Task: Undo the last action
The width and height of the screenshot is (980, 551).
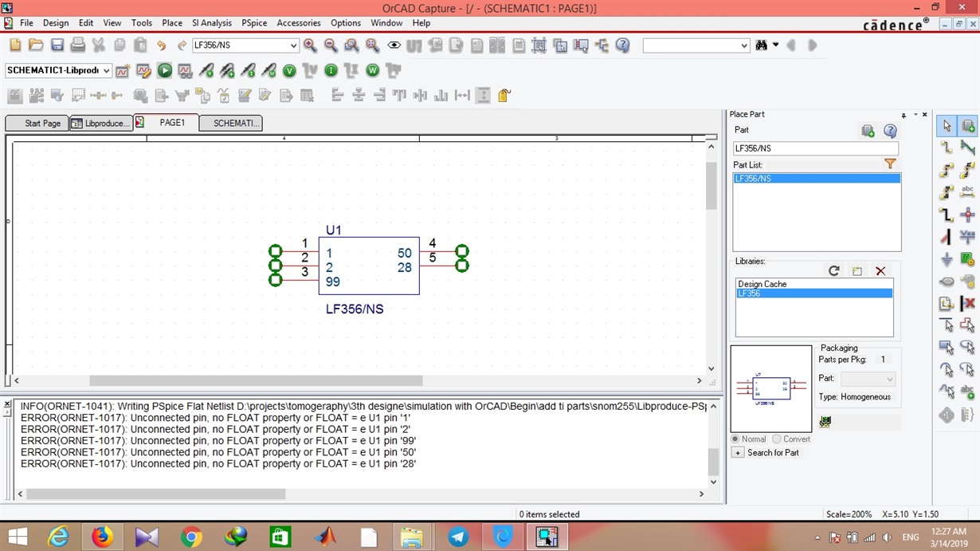Action: [x=161, y=45]
